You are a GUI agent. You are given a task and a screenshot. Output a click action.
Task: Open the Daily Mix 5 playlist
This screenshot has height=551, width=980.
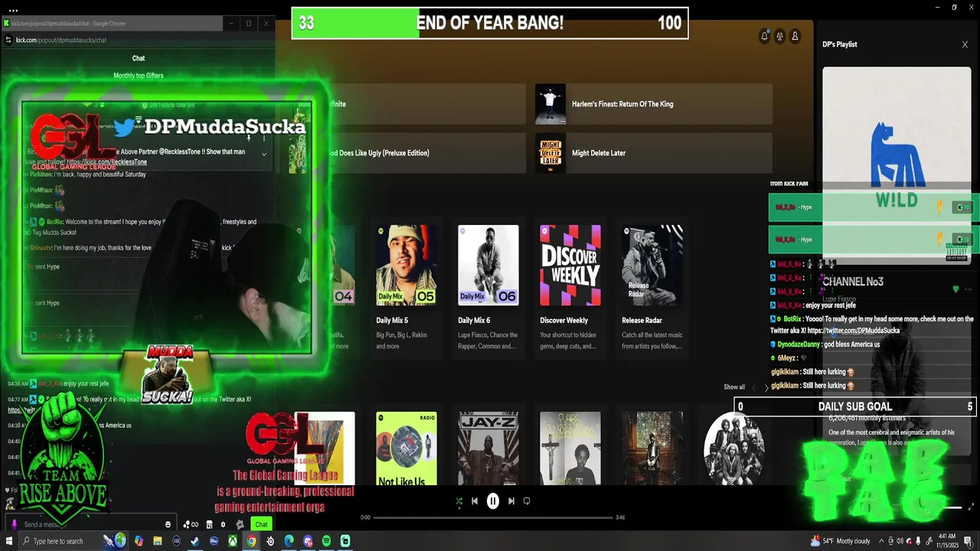click(x=407, y=288)
